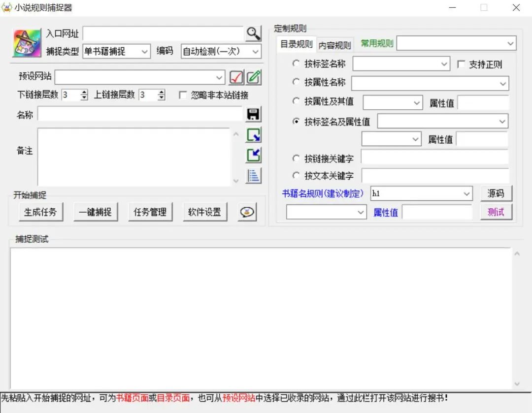Click inside the 捕捉测试 output area
This screenshot has width=532, height=413.
pyautogui.click(x=261, y=318)
